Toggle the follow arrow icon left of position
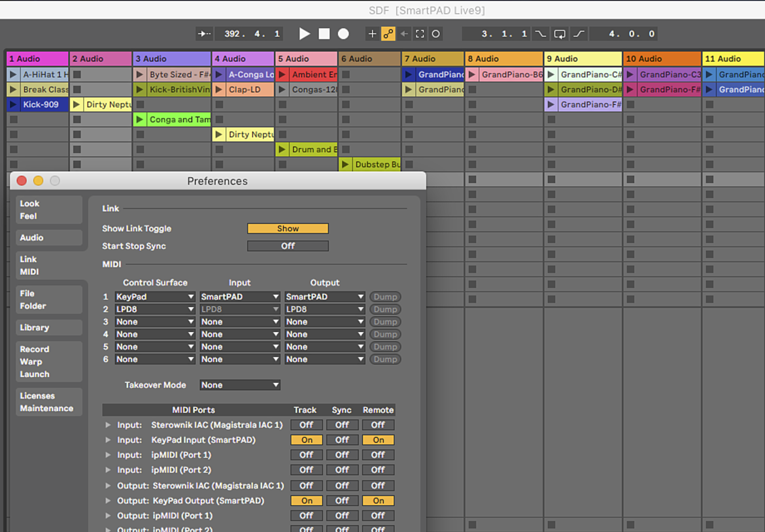Viewport: 765px width, 532px height. (x=204, y=33)
